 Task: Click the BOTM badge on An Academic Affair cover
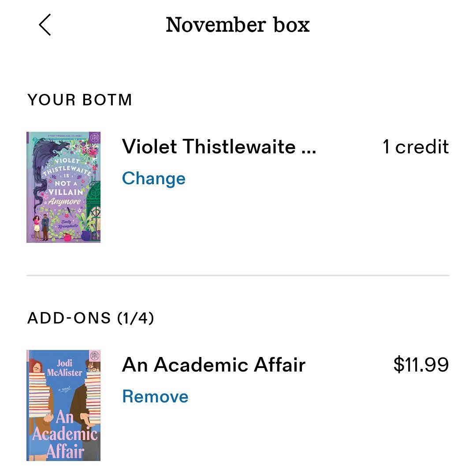pos(93,357)
